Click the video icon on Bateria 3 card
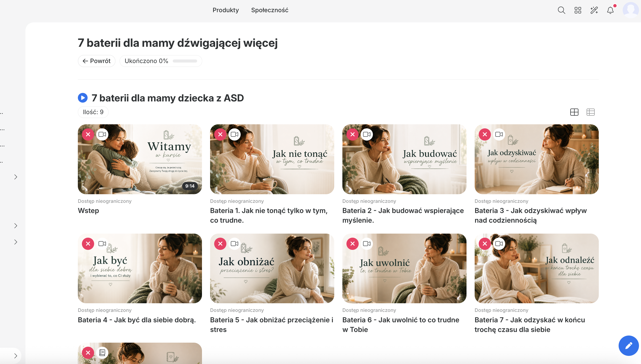The width and height of the screenshot is (641, 364). click(499, 134)
